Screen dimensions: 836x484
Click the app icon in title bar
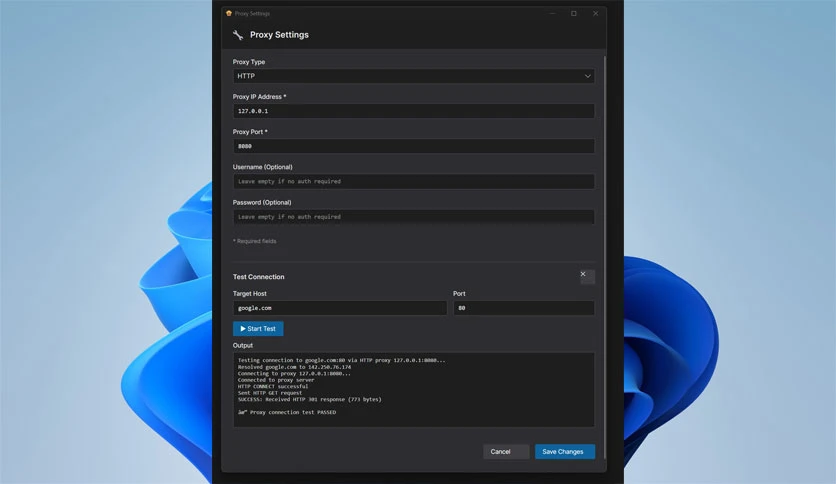[229, 13]
